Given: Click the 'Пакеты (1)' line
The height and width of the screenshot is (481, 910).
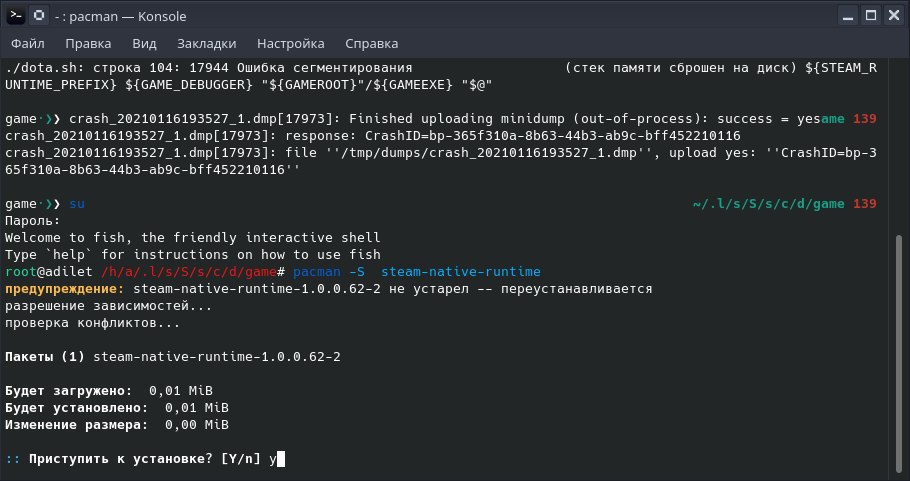Looking at the screenshot, I should [173, 357].
